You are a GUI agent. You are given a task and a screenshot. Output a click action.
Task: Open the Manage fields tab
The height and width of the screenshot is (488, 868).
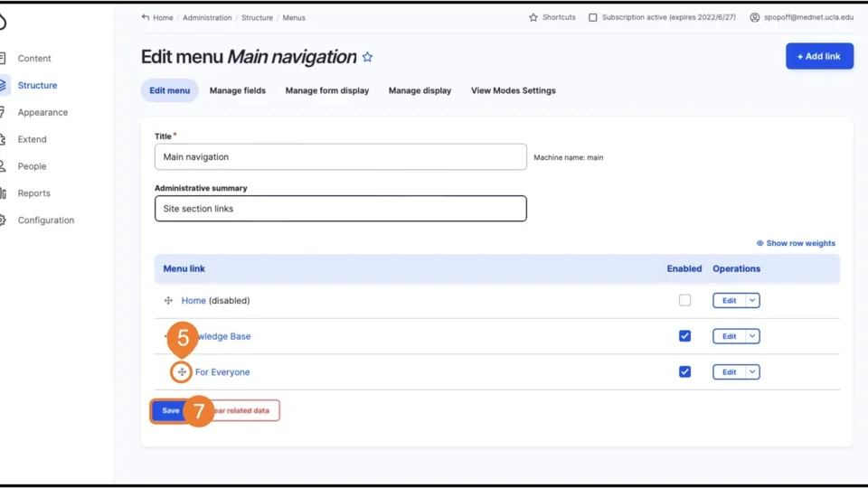tap(238, 90)
